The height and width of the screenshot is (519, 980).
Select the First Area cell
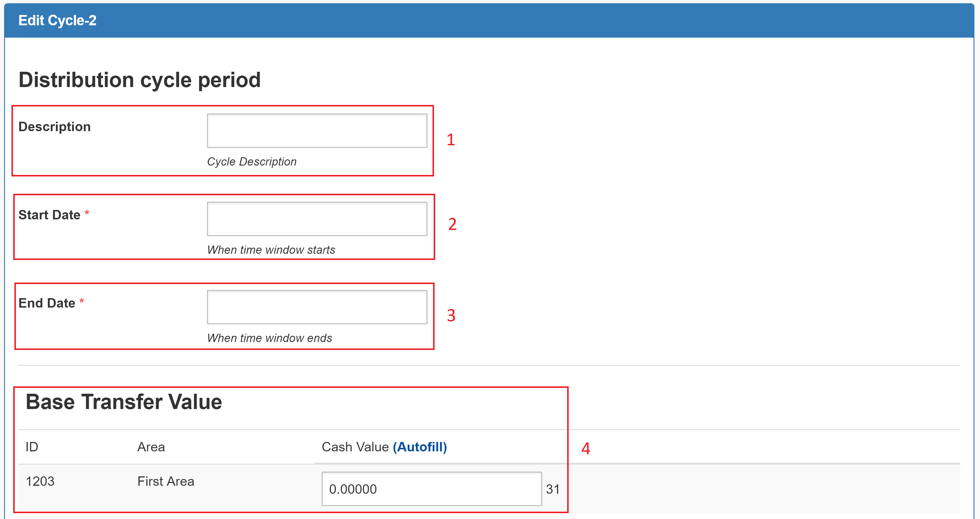click(166, 481)
